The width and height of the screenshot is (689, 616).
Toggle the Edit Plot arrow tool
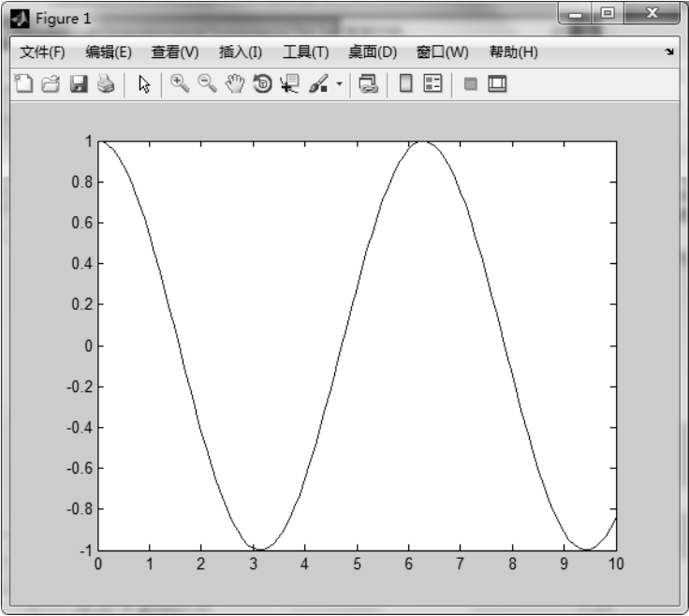(144, 84)
